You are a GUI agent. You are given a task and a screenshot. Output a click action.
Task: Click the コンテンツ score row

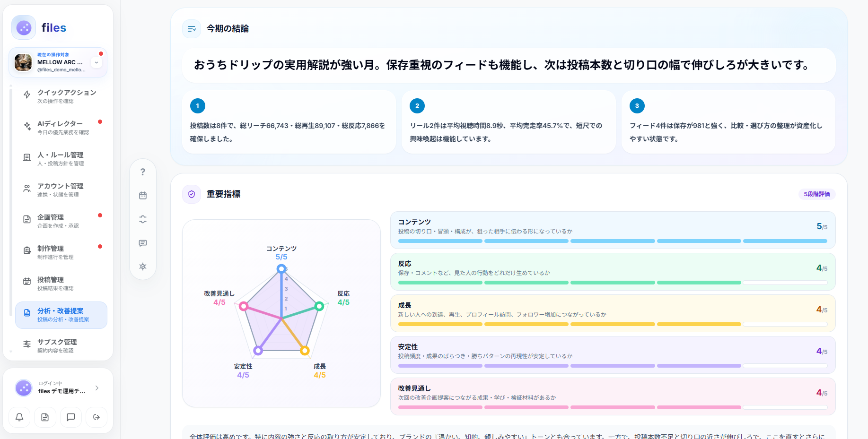[x=613, y=230]
